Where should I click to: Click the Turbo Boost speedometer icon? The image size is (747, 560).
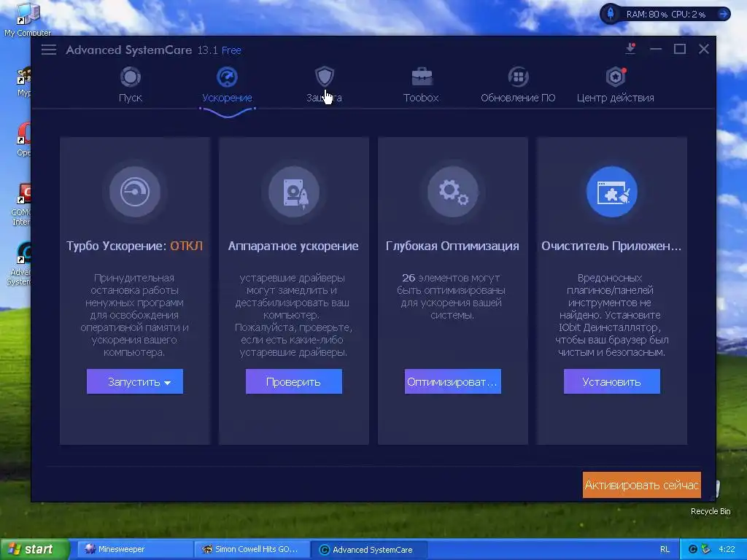[135, 192]
